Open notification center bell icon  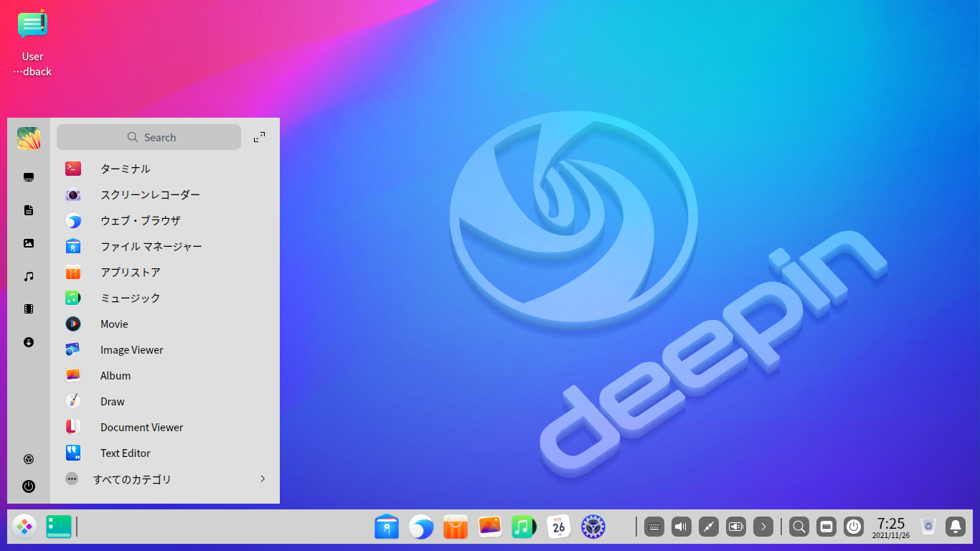click(x=956, y=527)
